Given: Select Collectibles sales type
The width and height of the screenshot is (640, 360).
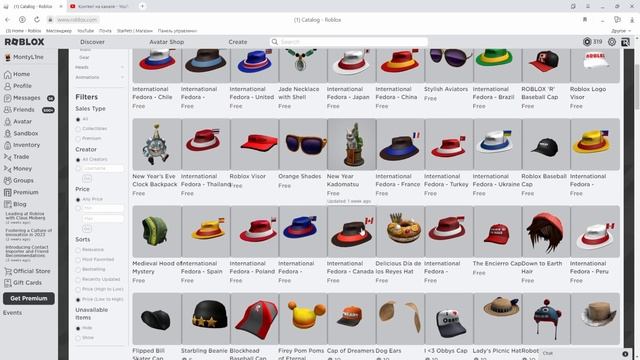Looking at the screenshot, I should click(78, 129).
